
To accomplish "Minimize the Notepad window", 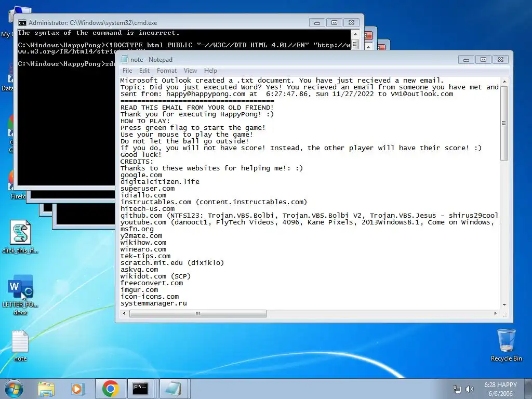I will (466, 60).
